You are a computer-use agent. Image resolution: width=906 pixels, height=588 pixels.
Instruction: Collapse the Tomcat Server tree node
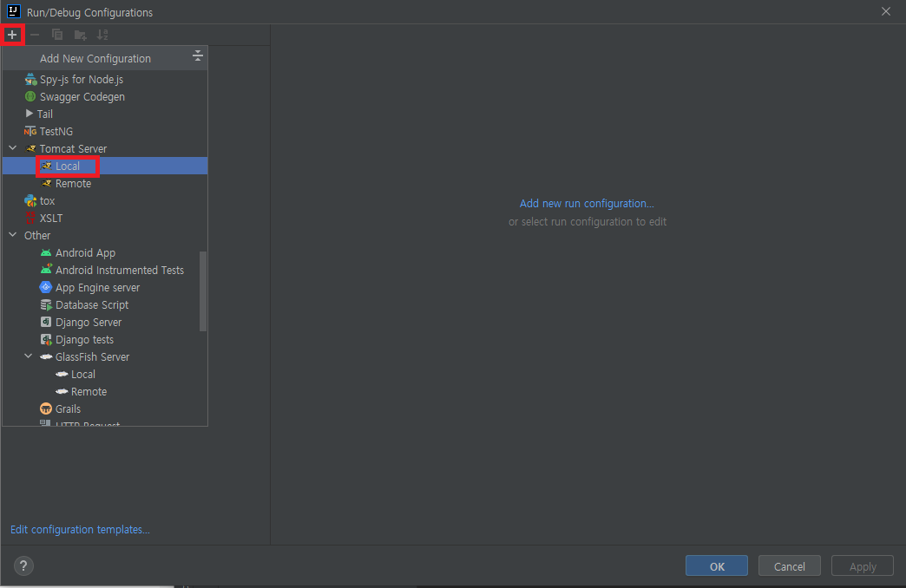click(x=13, y=148)
